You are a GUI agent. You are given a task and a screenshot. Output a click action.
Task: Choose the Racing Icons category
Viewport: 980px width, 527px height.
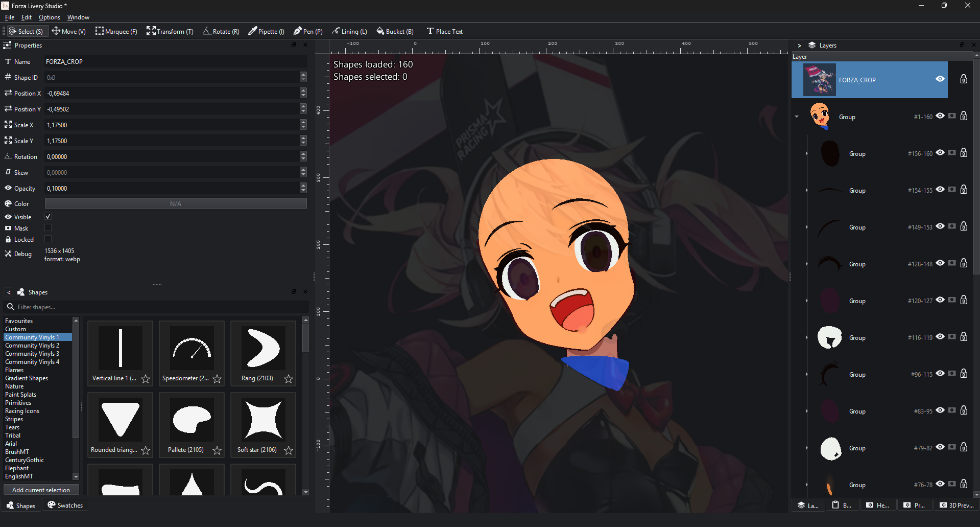22,411
